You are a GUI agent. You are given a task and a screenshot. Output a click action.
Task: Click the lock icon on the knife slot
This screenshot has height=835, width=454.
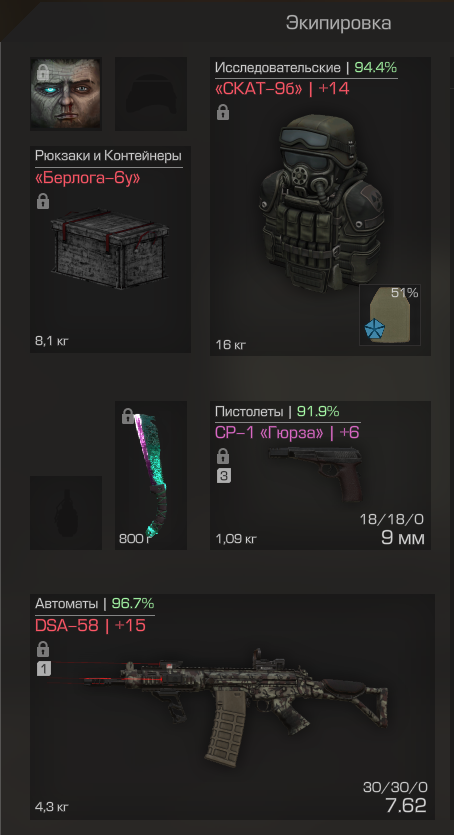[x=128, y=416]
